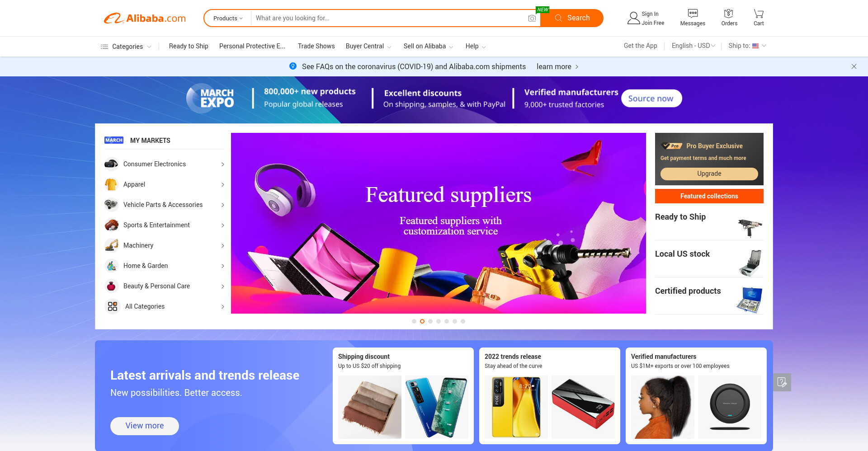Click the Sign In user icon

click(x=633, y=18)
